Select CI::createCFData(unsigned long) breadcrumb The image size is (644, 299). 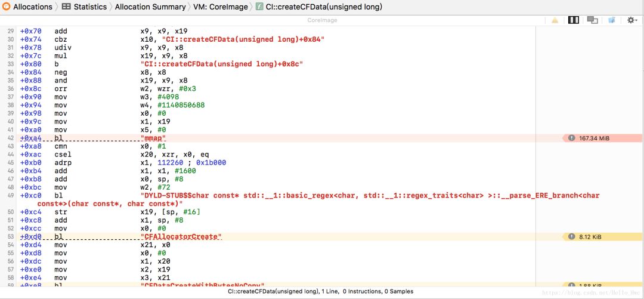[x=324, y=7]
